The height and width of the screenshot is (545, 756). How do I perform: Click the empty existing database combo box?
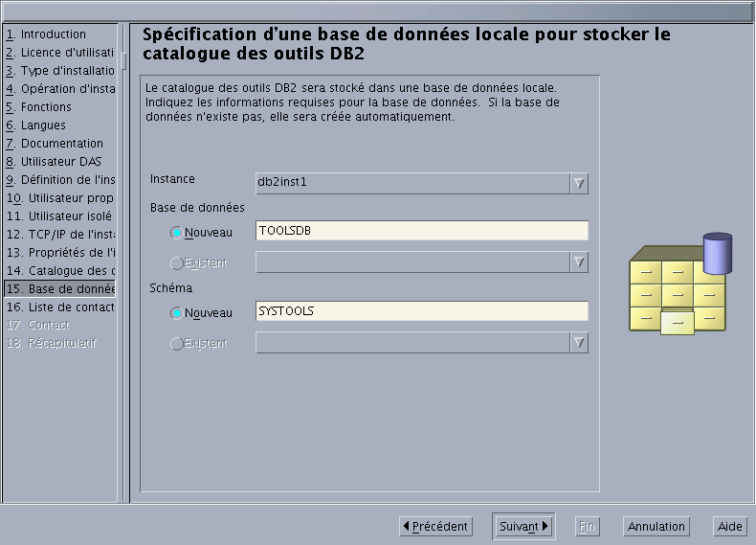tap(422, 262)
